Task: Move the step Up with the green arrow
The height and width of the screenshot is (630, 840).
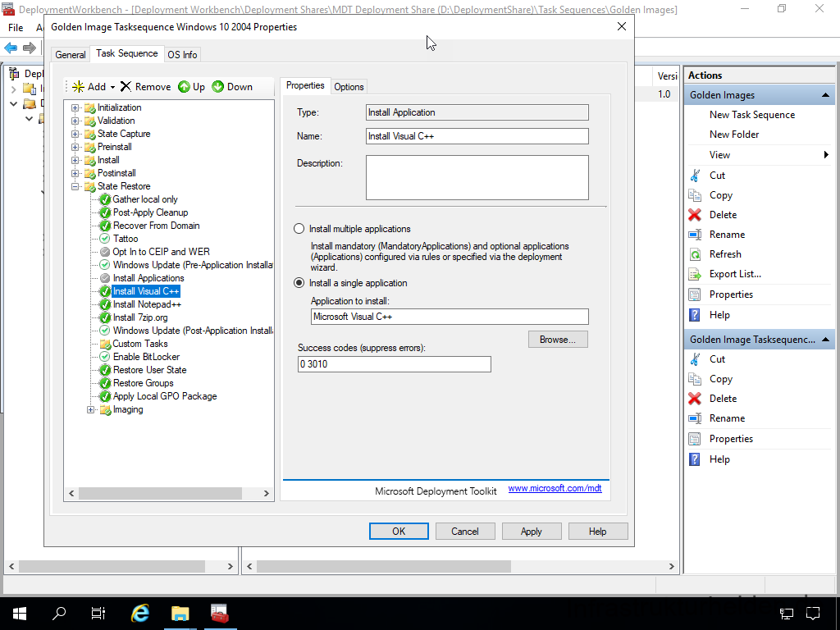Action: click(x=191, y=87)
